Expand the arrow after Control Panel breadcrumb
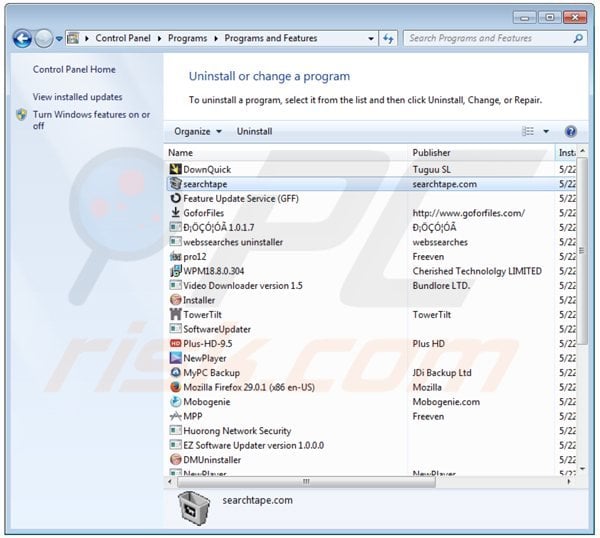This screenshot has width=600, height=538. [159, 39]
